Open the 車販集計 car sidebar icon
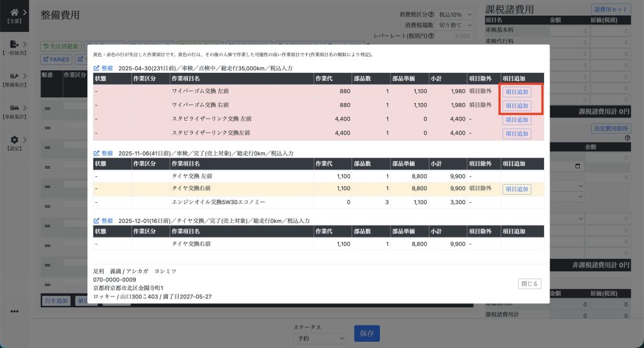 (x=14, y=107)
